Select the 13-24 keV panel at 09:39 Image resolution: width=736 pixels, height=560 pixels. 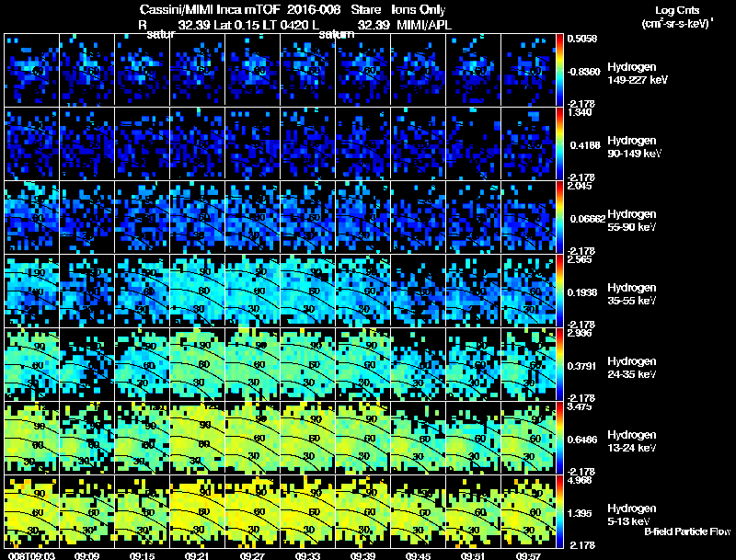(362, 438)
